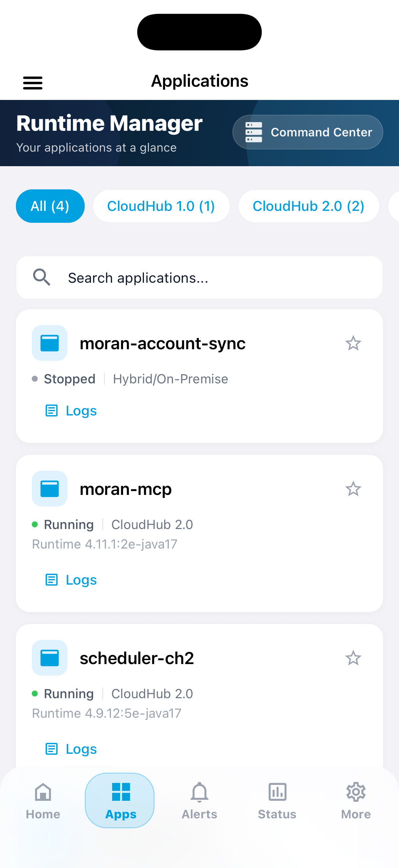Tap the search magnifier icon

pyautogui.click(x=42, y=277)
